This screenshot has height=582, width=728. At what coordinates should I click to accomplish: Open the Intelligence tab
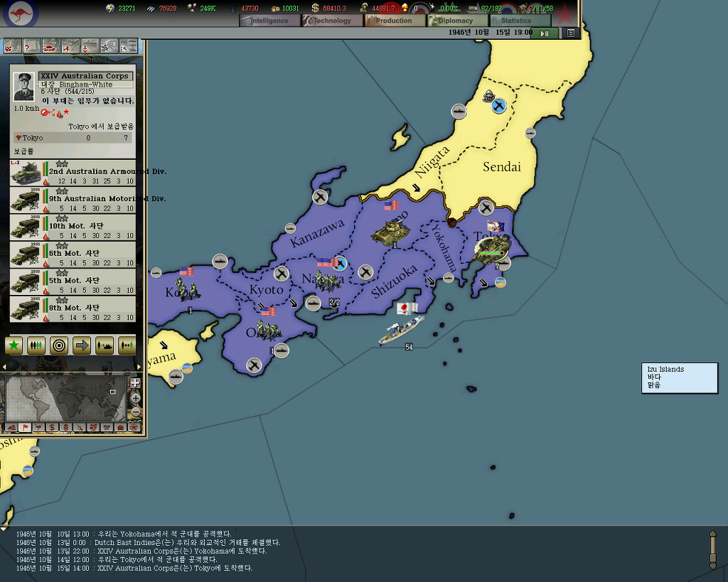[269, 21]
